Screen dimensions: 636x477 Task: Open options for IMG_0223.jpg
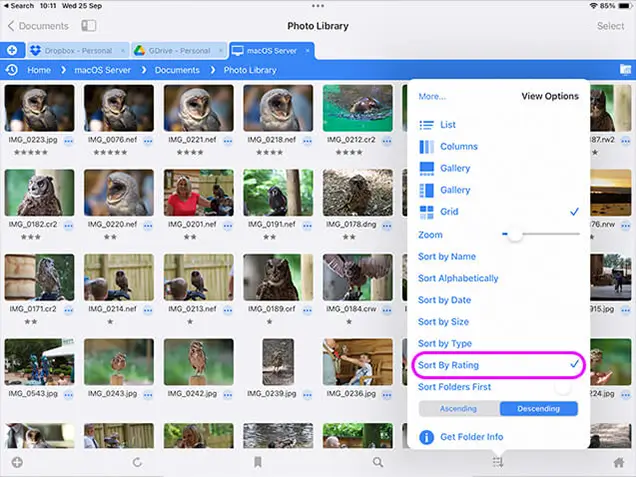point(68,142)
